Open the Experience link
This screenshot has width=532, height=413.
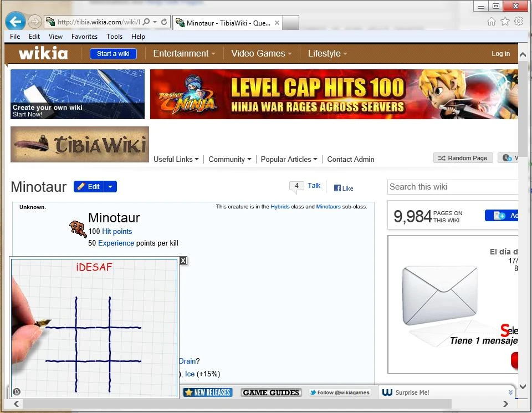[x=116, y=243]
